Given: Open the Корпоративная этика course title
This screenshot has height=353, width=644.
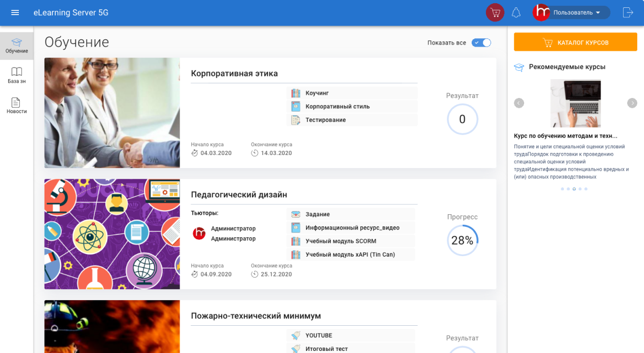Looking at the screenshot, I should [234, 74].
